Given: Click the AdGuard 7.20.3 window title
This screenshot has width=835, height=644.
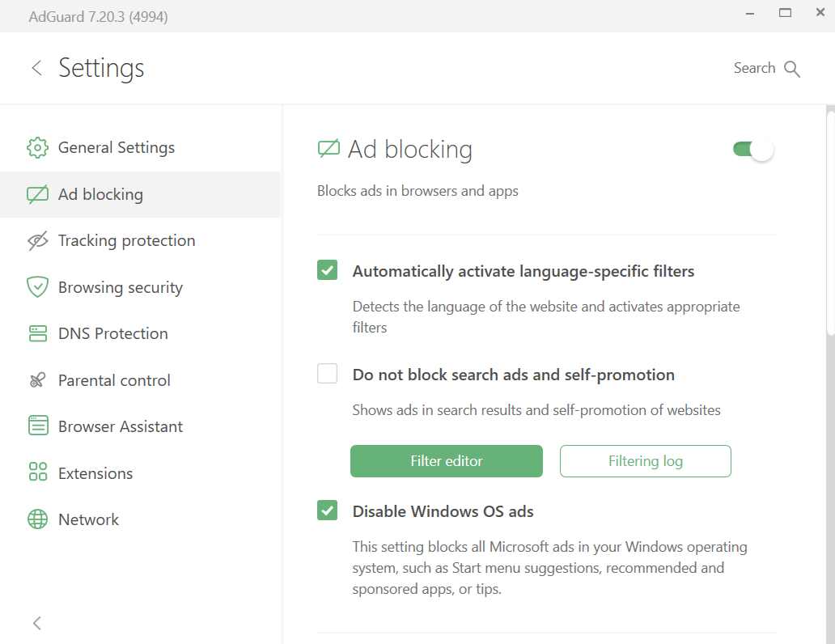Looking at the screenshot, I should 99,16.
